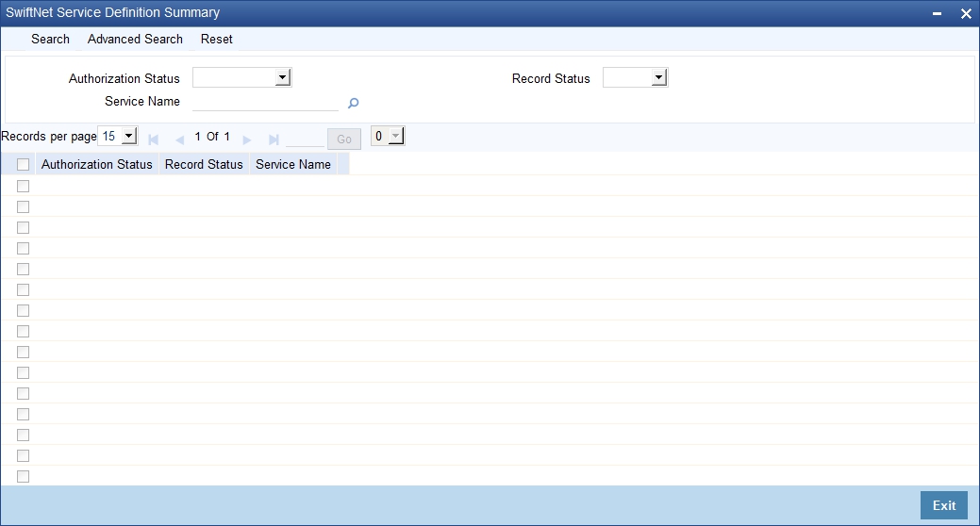Tick the checkbox in the last result row
The width and height of the screenshot is (980, 526).
(x=24, y=476)
